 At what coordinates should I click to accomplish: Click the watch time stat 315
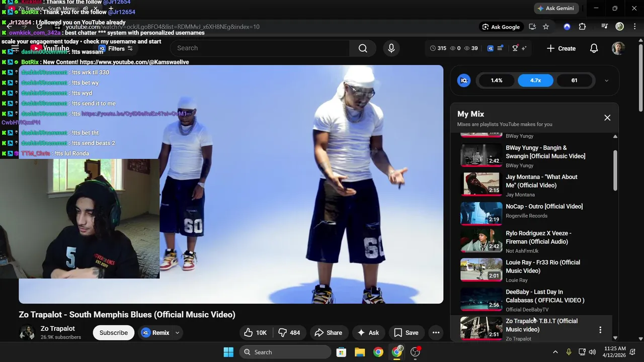[438, 48]
